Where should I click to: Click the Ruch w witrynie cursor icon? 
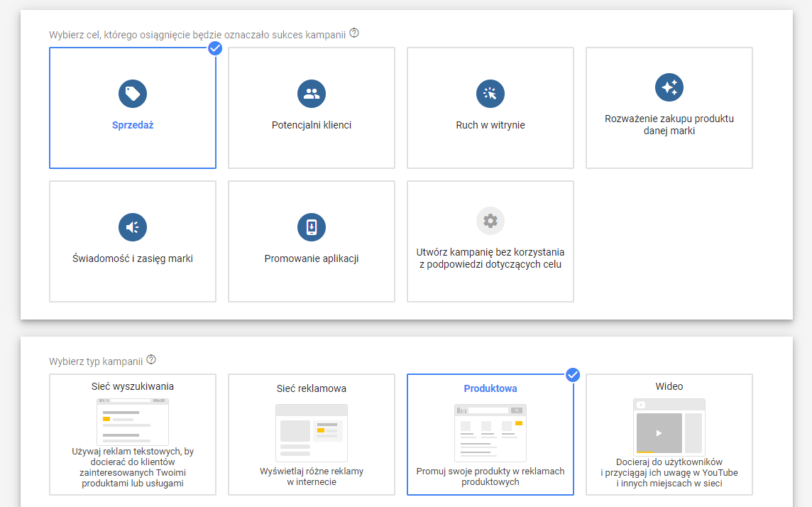click(490, 94)
